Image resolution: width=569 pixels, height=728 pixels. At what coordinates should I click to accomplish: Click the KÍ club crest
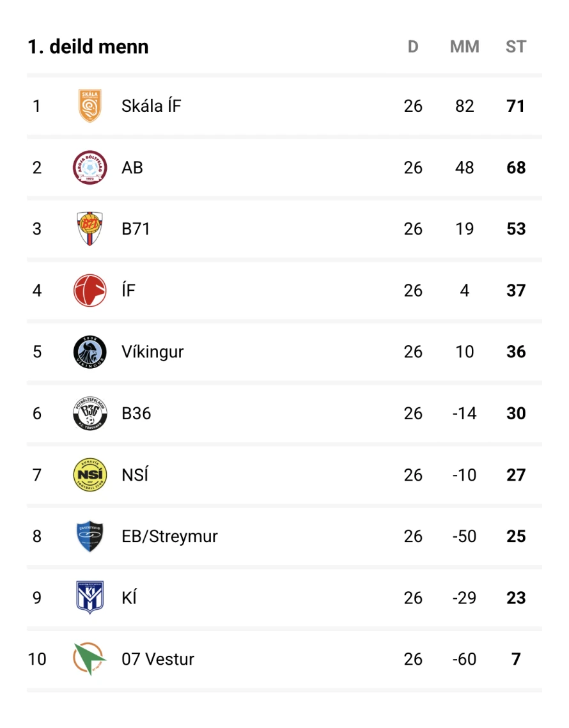(x=90, y=598)
